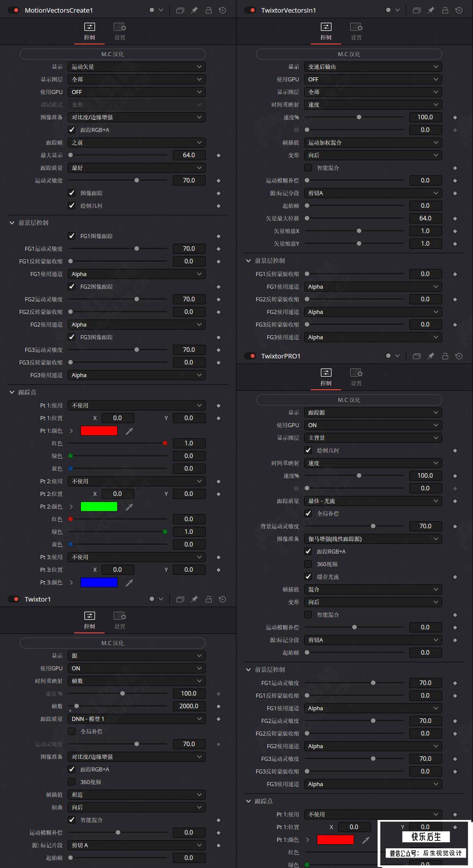473x868 pixels.
Task: Toggle TwixtorVectorsIn1 node enable switch
Action: click(250, 10)
